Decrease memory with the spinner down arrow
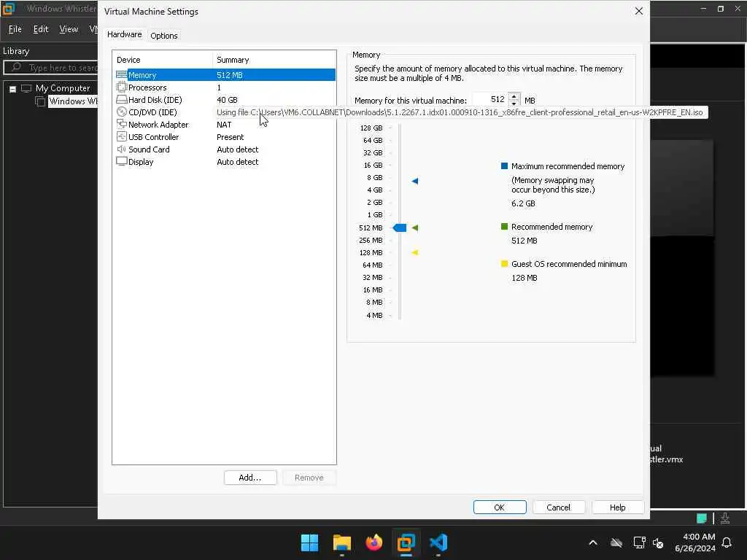 (x=514, y=103)
